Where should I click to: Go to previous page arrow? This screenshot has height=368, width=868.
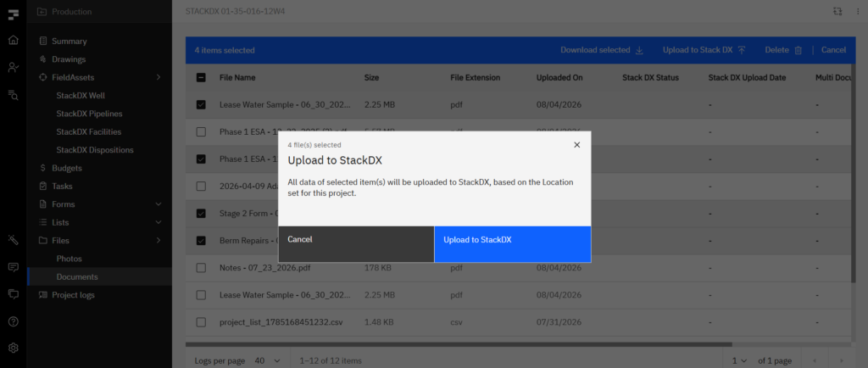[x=814, y=361]
